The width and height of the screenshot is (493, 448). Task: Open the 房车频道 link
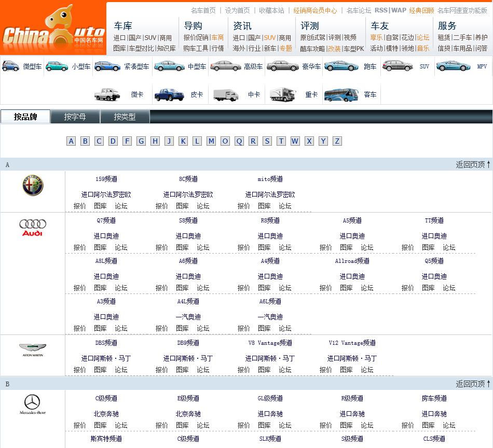tap(434, 398)
